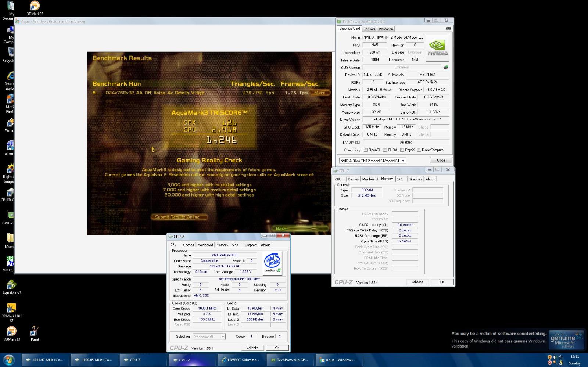The height and width of the screenshot is (367, 588).
Task: Click the More button in benchmark results
Action: [x=319, y=93]
